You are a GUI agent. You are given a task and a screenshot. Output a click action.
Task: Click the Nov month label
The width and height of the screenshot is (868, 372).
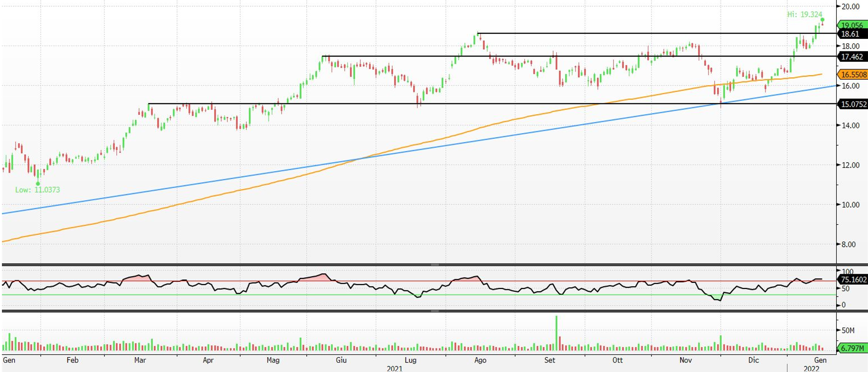click(x=685, y=360)
